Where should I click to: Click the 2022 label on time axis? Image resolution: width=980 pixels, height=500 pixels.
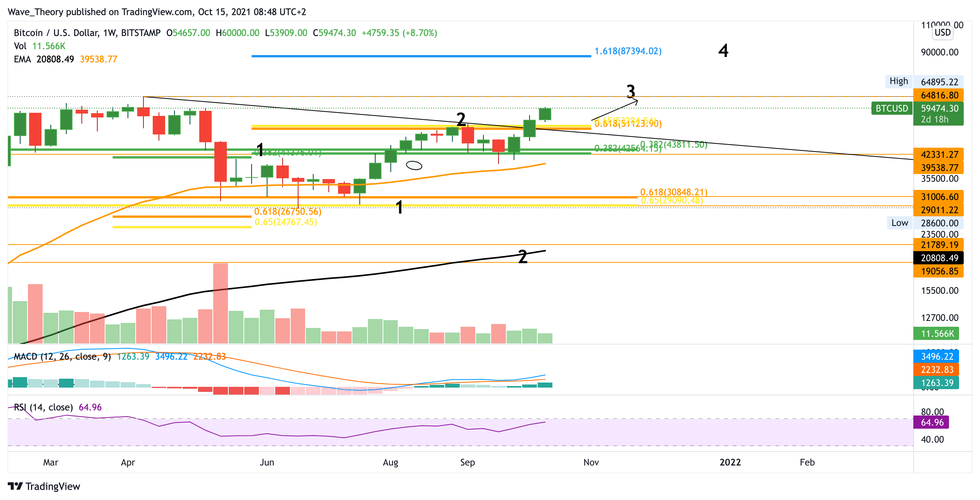[730, 462]
